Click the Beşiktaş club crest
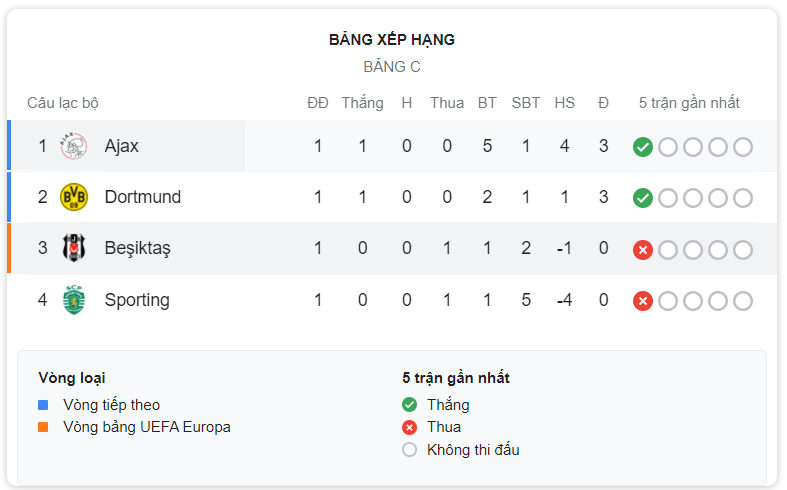Viewport: 787px width, 490px height. click(74, 248)
